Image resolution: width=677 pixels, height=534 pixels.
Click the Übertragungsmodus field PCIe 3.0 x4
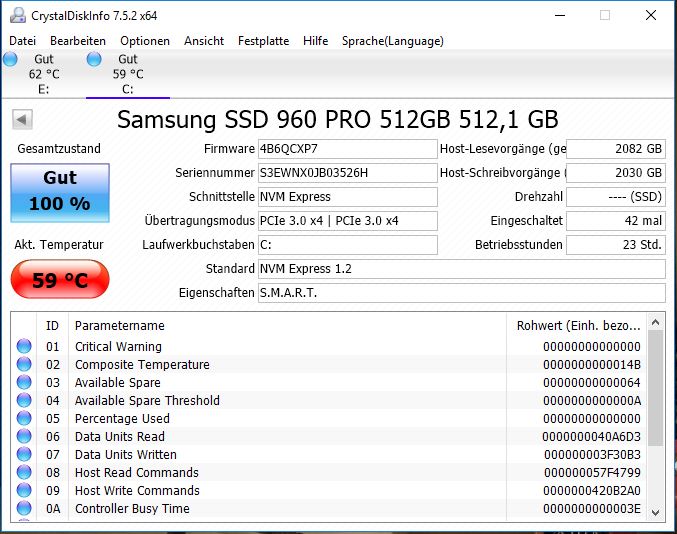pyautogui.click(x=348, y=221)
